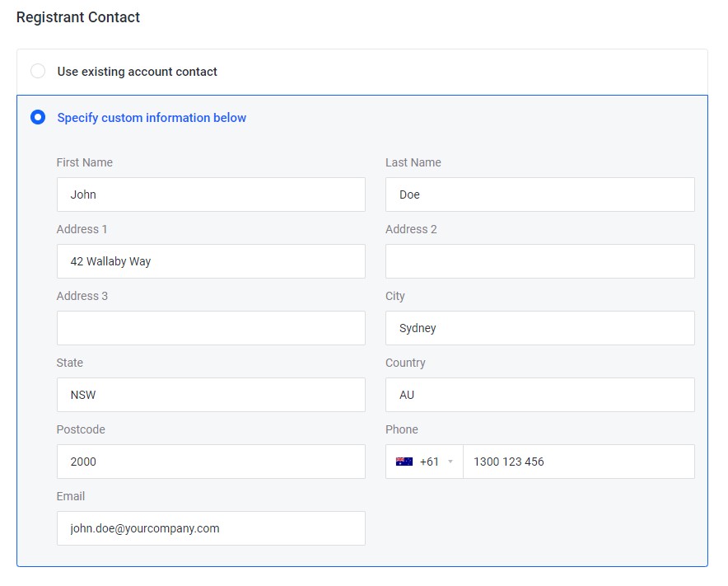The height and width of the screenshot is (586, 728).
Task: Click the Postcode field containing '2000'
Action: [x=211, y=462]
